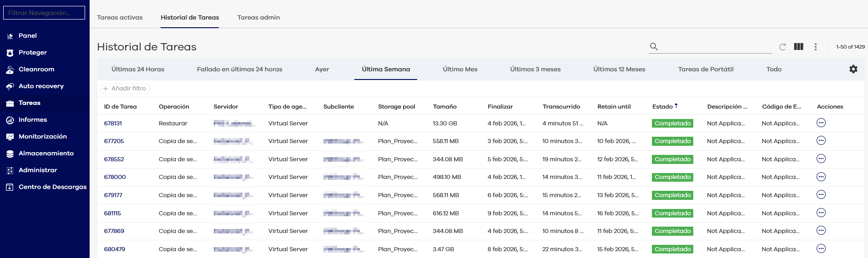Select the Últimos 12 Meses view
This screenshot has width=868, height=258.
point(619,69)
